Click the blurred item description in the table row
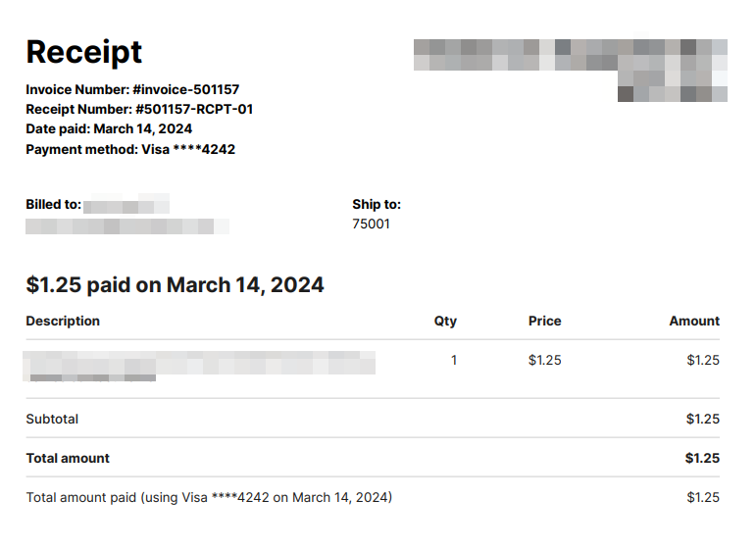The height and width of the screenshot is (549, 756). [x=199, y=367]
